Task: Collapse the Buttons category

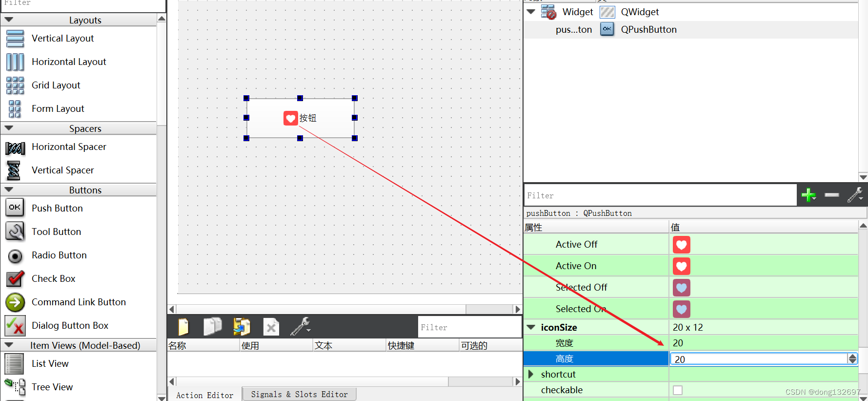Action: 8,190
